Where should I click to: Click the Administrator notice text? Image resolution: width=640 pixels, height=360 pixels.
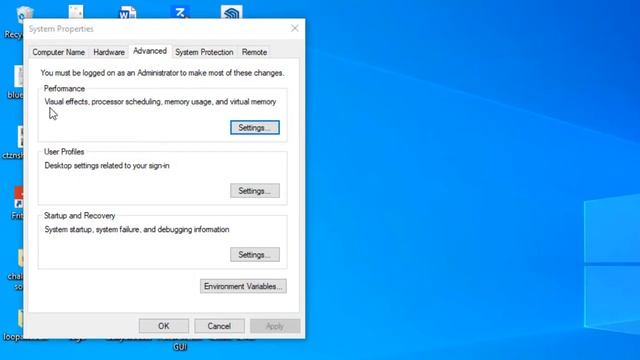[162, 73]
